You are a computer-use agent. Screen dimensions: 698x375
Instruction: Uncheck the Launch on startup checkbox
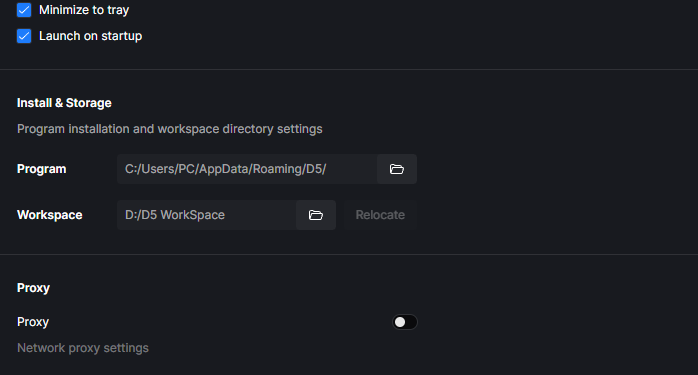(x=24, y=36)
